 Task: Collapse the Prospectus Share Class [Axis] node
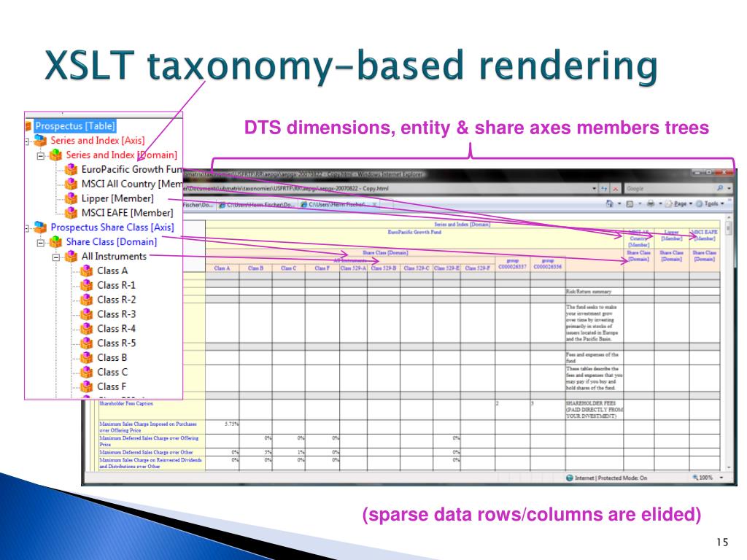pos(27,228)
